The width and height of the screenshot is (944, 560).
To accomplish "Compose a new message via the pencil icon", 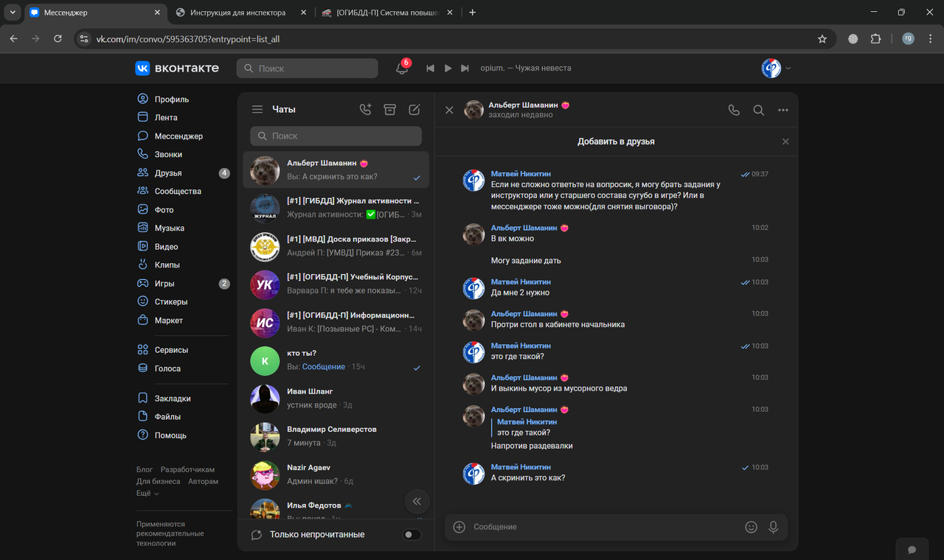I will 414,109.
